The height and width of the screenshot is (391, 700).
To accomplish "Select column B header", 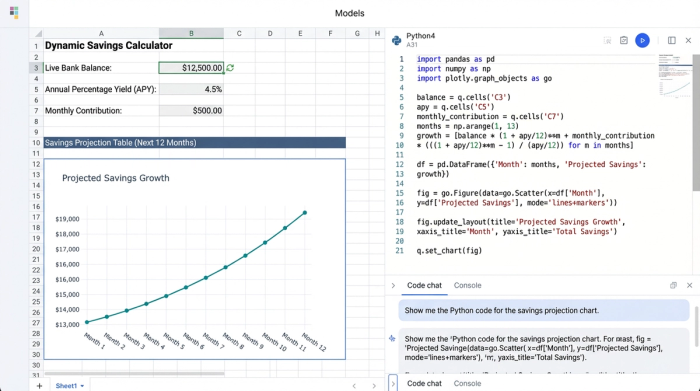I will pos(191,33).
